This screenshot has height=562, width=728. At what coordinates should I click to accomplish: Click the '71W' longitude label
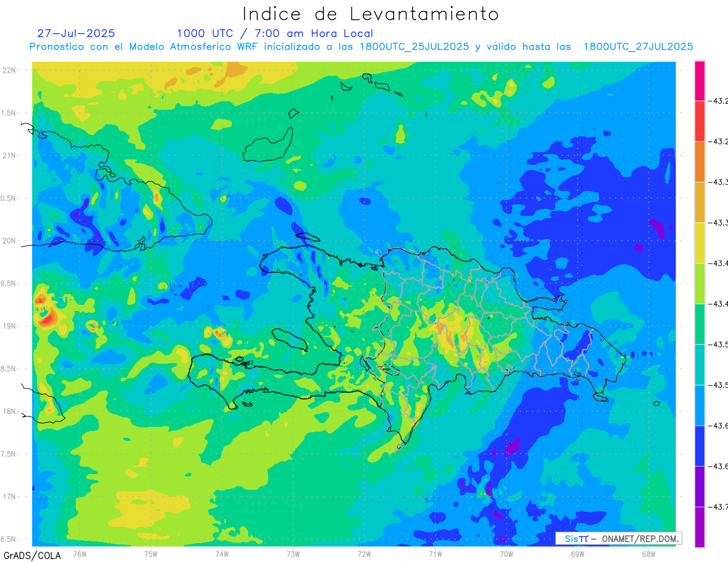(435, 554)
